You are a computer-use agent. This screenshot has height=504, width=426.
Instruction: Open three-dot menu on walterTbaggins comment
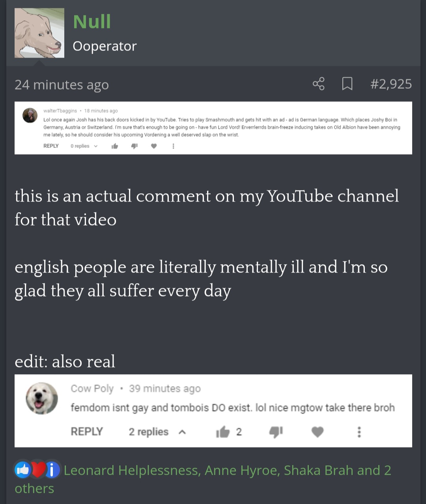coord(173,146)
